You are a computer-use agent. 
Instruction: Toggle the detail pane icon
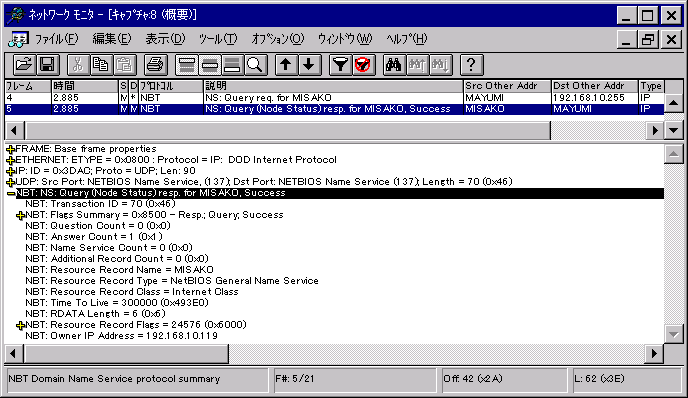(x=209, y=65)
